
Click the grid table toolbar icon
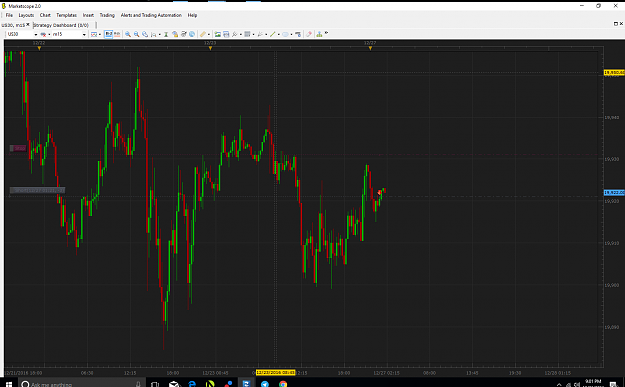click(247, 34)
